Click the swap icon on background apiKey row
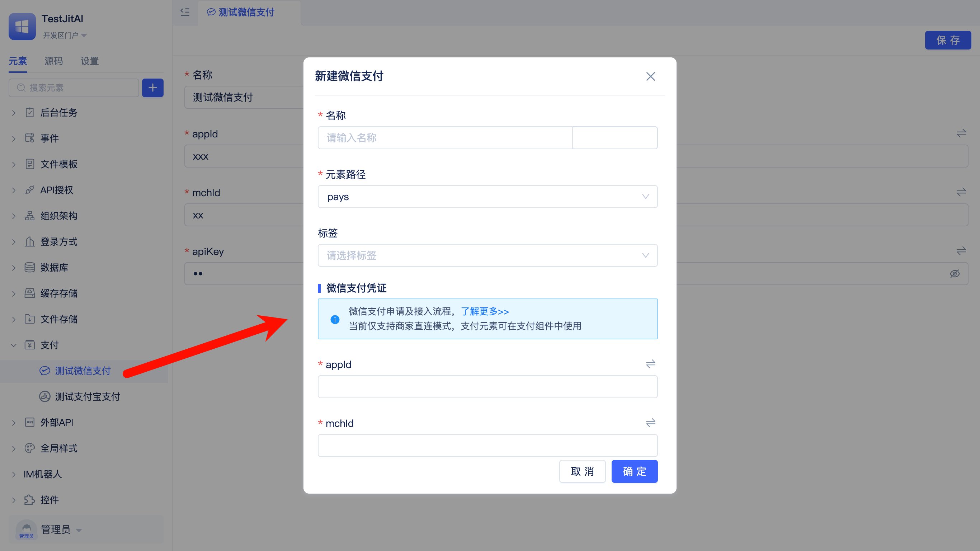 pyautogui.click(x=961, y=251)
